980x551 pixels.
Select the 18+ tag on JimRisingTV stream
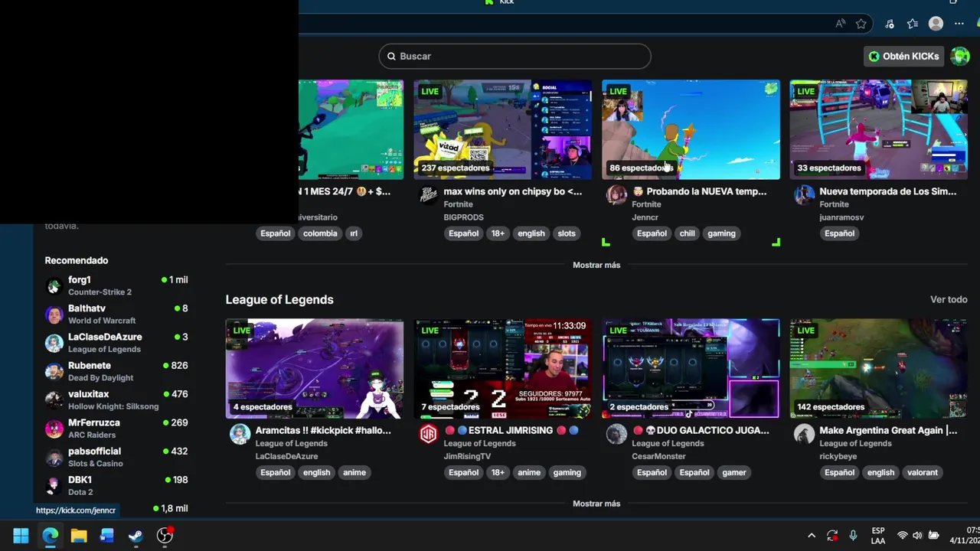pos(498,472)
